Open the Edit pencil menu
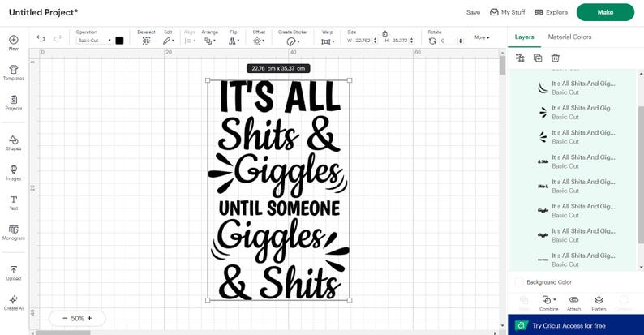The height and width of the screenshot is (335, 644). [168, 41]
